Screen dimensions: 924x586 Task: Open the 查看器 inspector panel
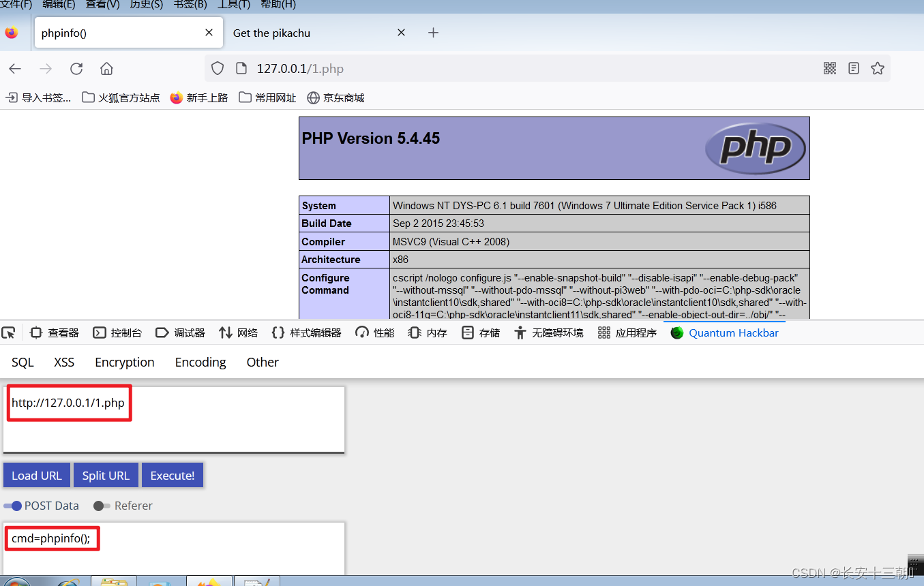point(55,333)
